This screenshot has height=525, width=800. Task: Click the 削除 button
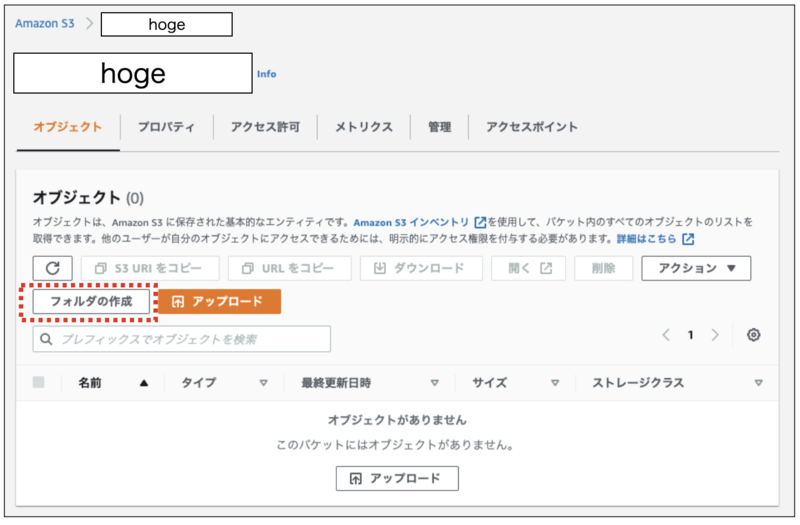pos(604,268)
